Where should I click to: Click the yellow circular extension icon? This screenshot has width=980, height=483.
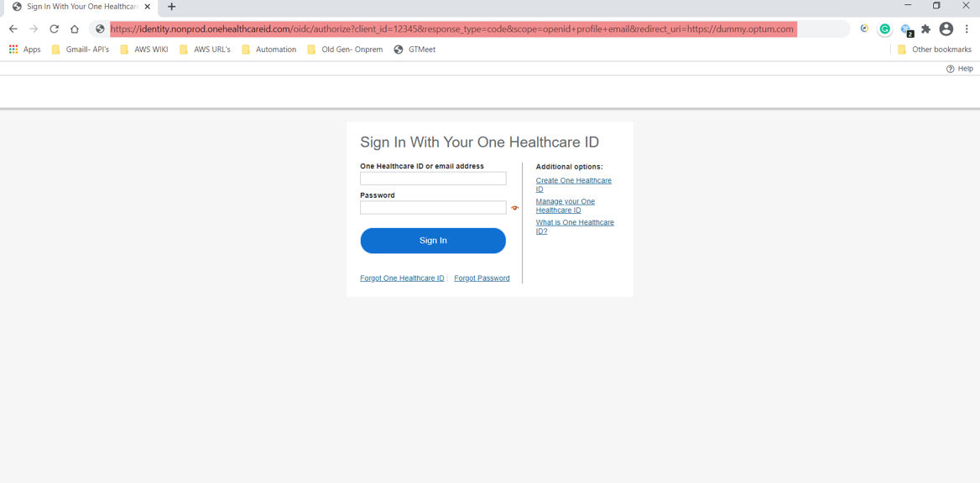point(864,29)
